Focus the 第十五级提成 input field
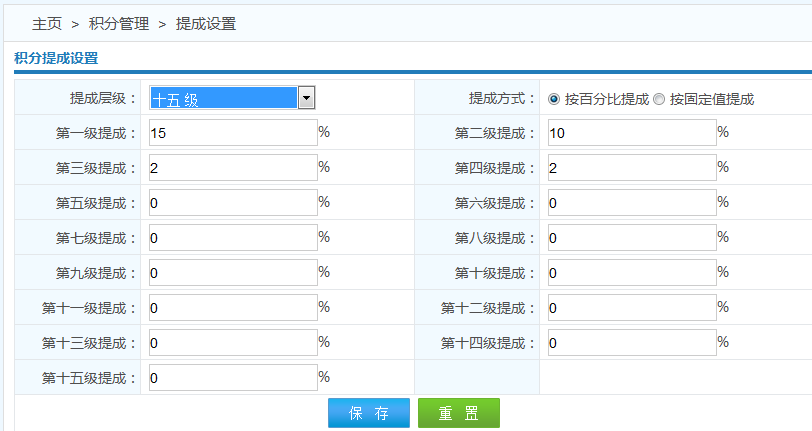The width and height of the screenshot is (812, 431). click(x=232, y=378)
